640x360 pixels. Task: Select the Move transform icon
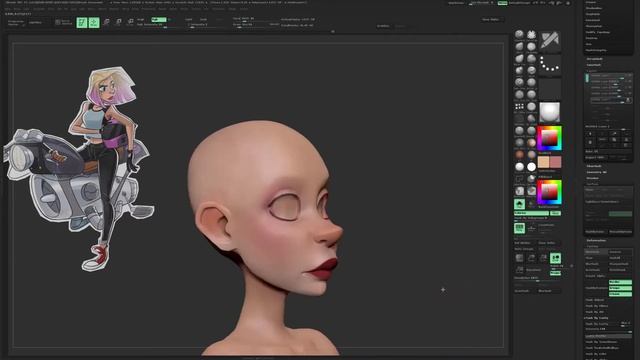[106, 22]
